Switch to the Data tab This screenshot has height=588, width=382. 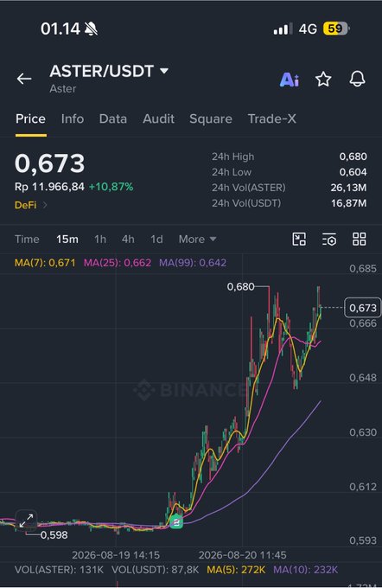coord(113,118)
